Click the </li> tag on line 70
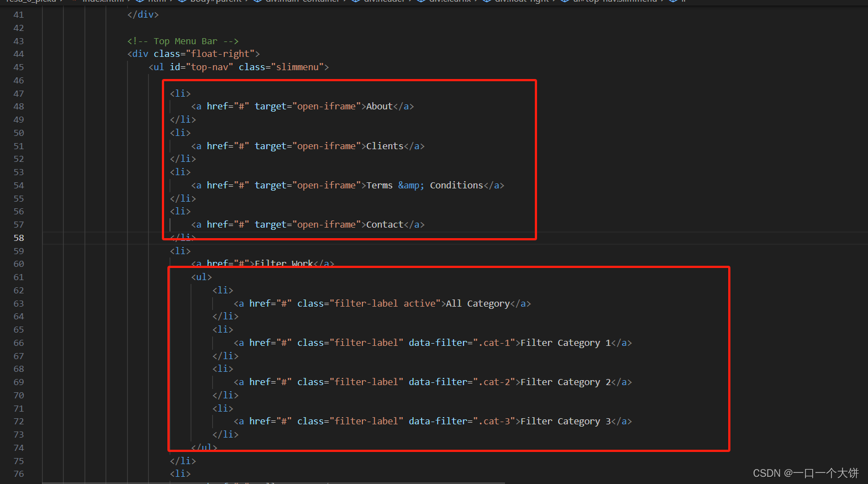868x484 pixels. point(225,395)
